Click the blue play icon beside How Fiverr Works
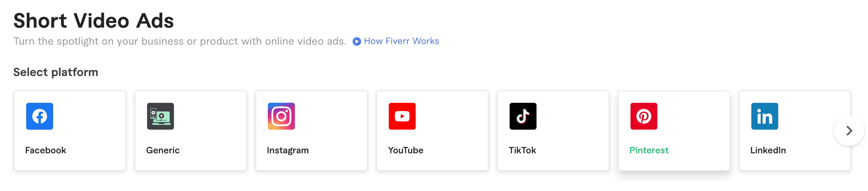Screen dimensions: 868x191 (x=357, y=41)
